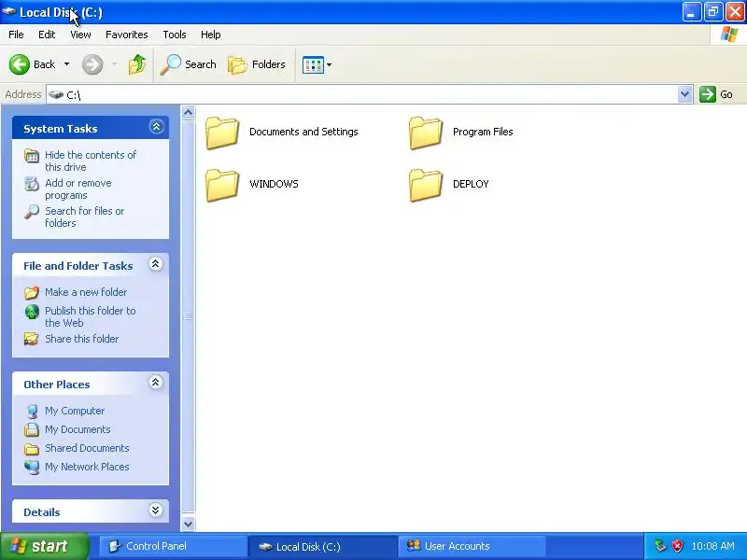Open My Network Places link

87,467
